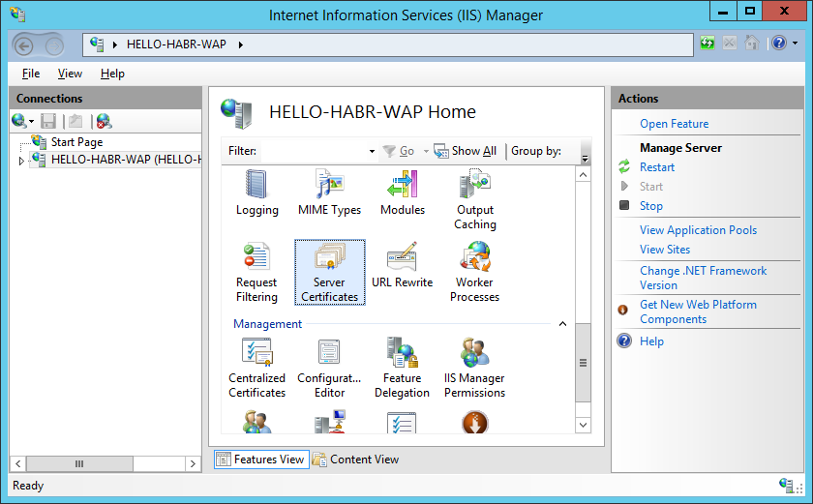Click Stop server action
This screenshot has height=504, width=813.
650,206
